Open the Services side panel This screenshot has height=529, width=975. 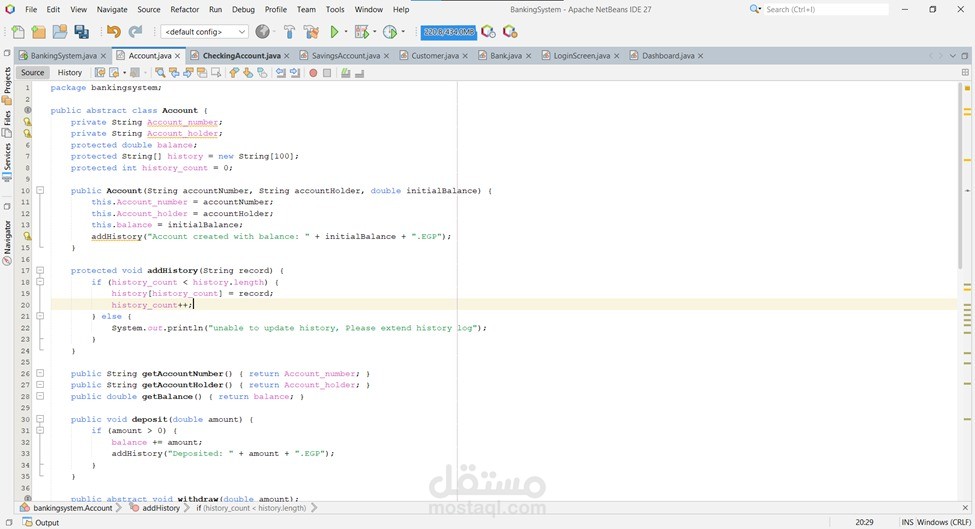[7, 162]
